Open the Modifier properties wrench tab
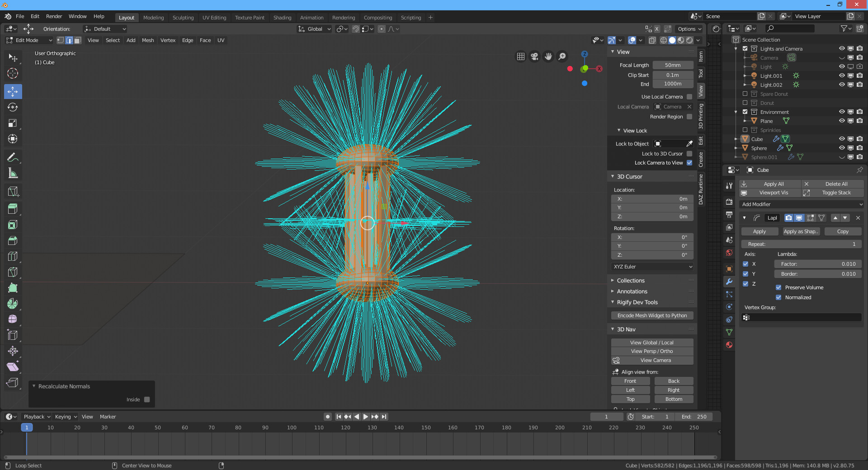 pos(729,282)
